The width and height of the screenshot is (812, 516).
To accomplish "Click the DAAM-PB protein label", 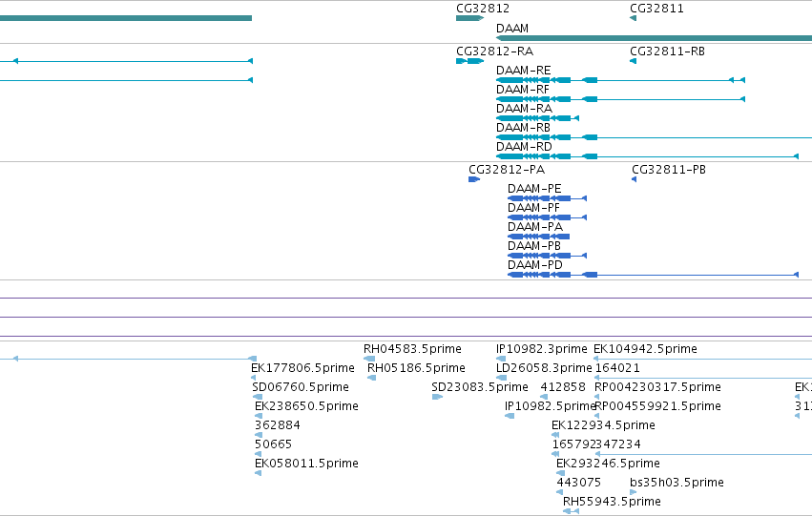I will (x=534, y=246).
